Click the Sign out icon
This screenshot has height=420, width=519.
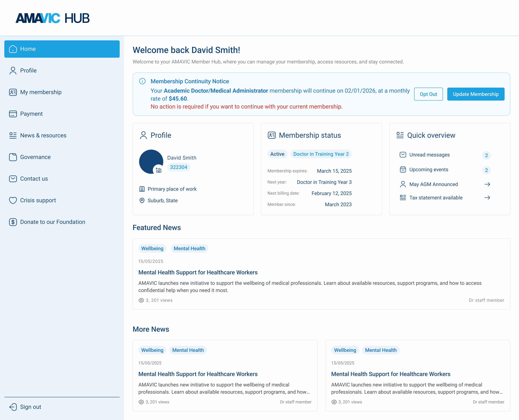pyautogui.click(x=13, y=407)
